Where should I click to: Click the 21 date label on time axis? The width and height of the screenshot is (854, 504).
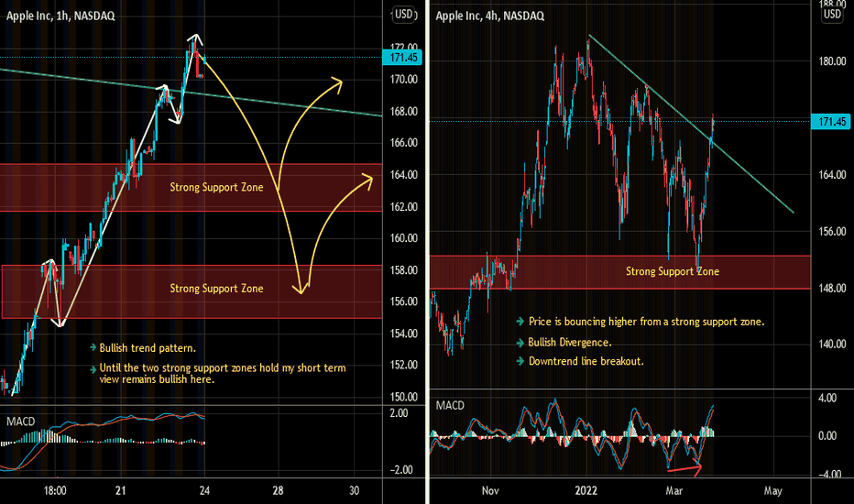(x=121, y=491)
